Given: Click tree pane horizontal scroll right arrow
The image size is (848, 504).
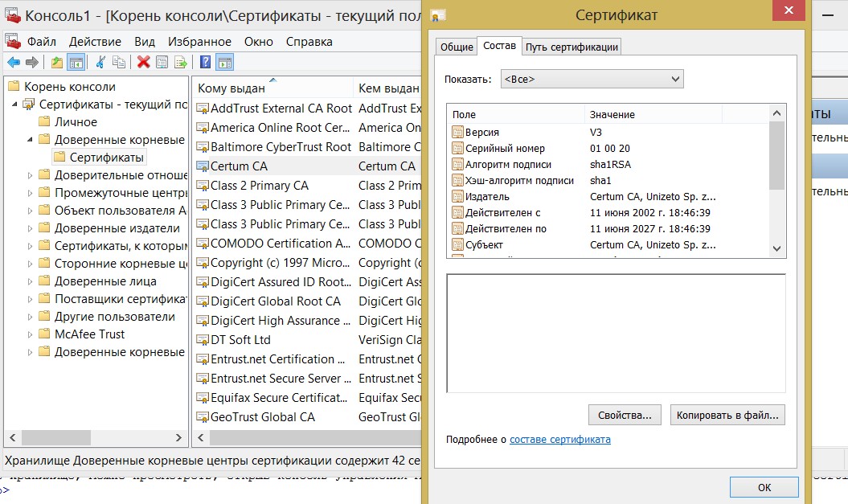Looking at the screenshot, I should tap(178, 437).
